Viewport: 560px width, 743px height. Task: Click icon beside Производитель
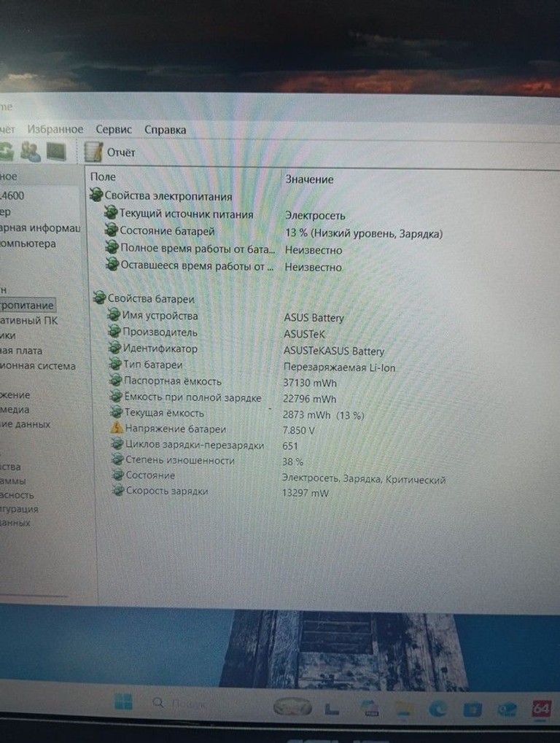pyautogui.click(x=114, y=331)
